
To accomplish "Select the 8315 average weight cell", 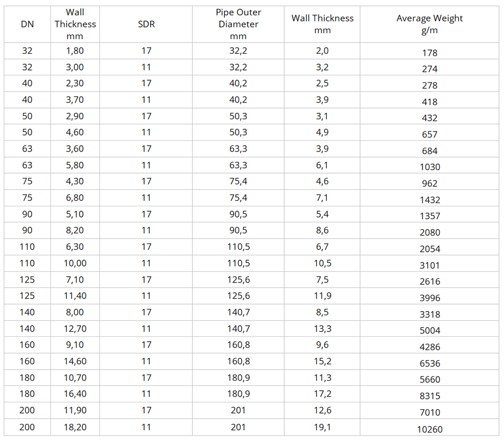I will click(430, 396).
